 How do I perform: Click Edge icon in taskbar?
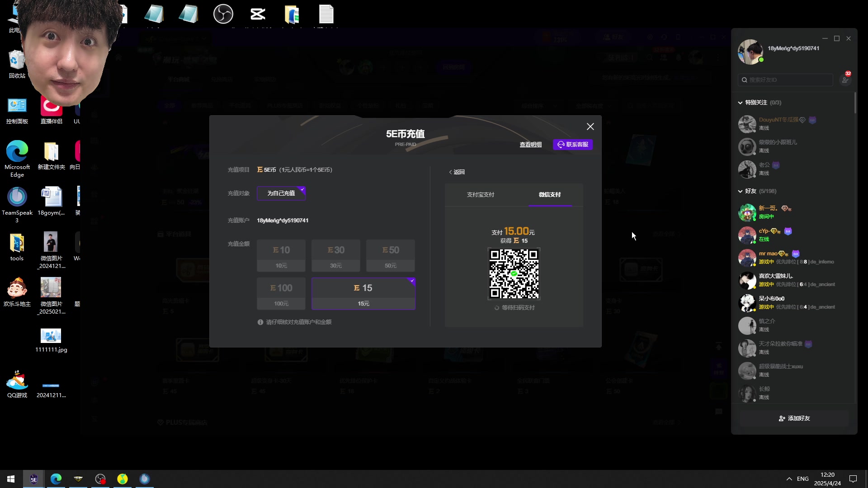[x=56, y=479]
